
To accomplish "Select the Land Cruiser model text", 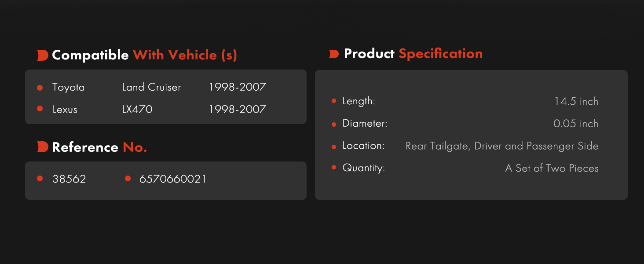I will pos(151,87).
